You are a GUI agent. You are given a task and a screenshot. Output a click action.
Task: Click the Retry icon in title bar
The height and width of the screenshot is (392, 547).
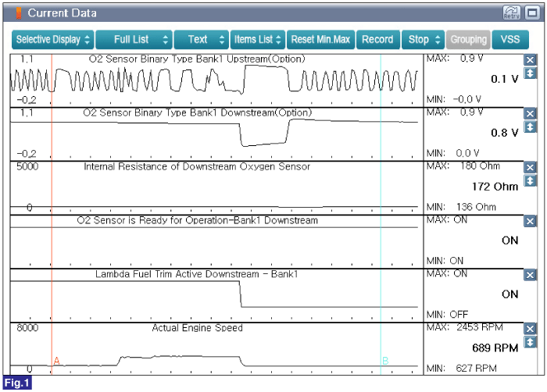point(512,13)
